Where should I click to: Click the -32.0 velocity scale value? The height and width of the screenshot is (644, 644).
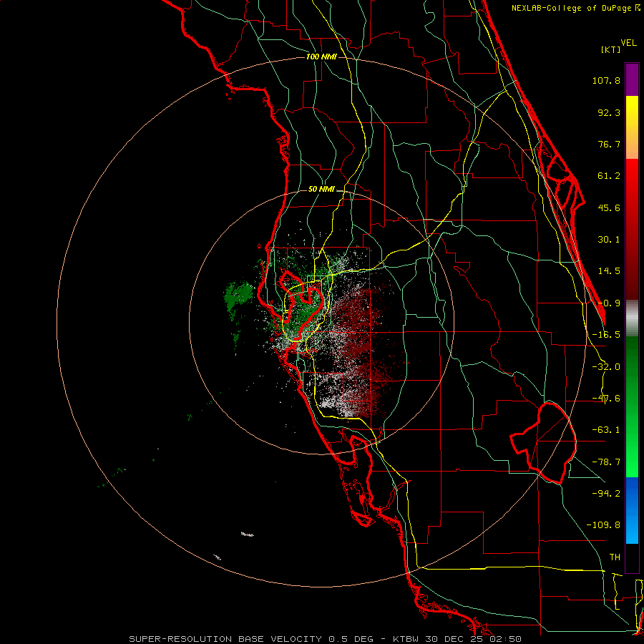pos(606,367)
